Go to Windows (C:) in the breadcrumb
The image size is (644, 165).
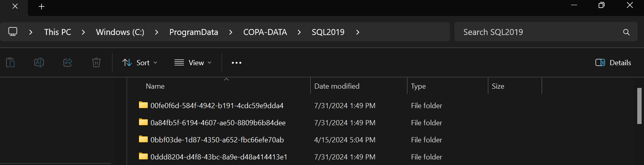click(x=120, y=32)
